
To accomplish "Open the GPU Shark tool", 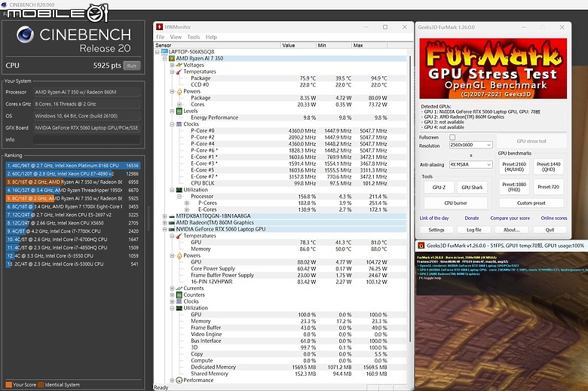I will point(472,188).
